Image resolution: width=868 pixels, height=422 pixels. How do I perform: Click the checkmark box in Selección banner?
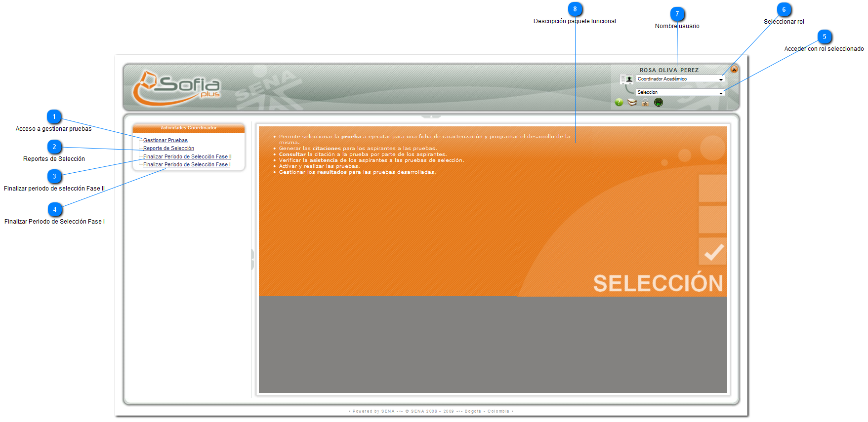pos(713,252)
